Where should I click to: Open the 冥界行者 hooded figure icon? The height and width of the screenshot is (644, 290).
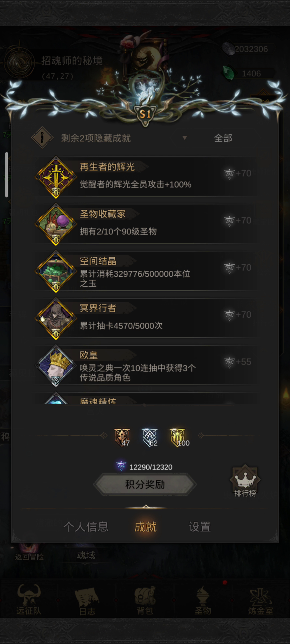[56, 319]
